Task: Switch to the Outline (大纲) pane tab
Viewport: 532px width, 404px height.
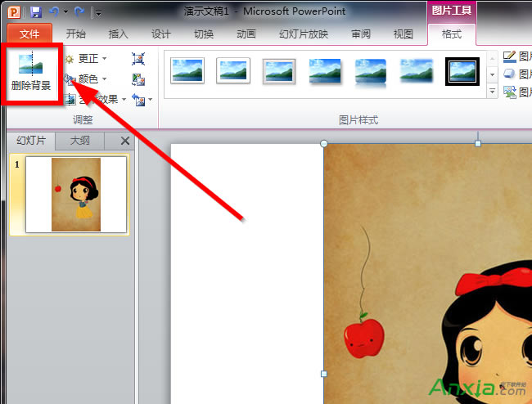Action: click(x=79, y=141)
